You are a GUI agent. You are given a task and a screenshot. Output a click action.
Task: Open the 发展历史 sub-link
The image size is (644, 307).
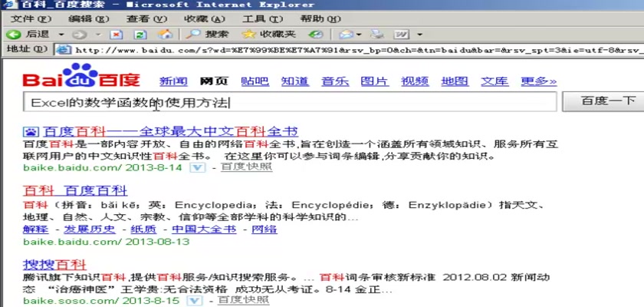(90, 229)
